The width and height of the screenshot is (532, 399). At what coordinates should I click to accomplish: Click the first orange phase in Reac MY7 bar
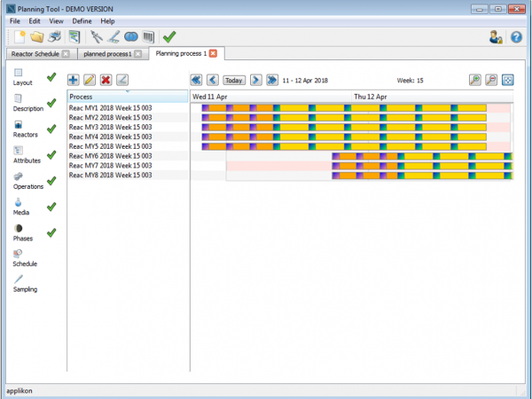(x=348, y=166)
